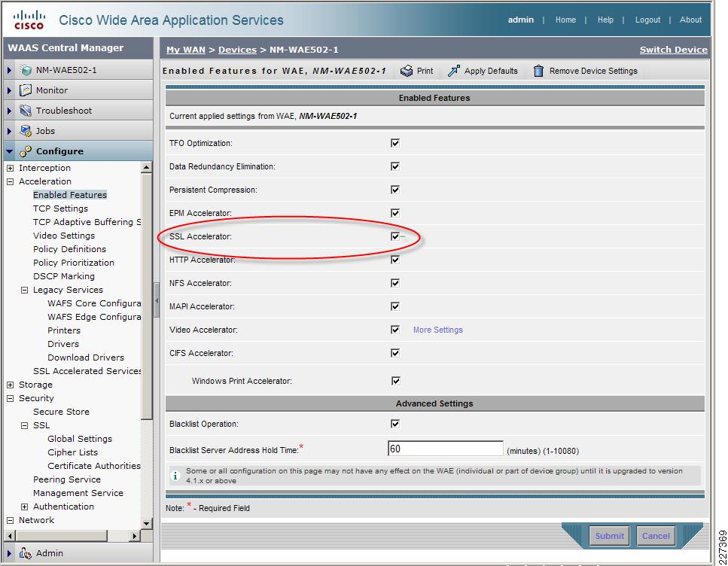Expand the Troubleshoot section arrow
This screenshot has width=728, height=566.
coord(9,111)
